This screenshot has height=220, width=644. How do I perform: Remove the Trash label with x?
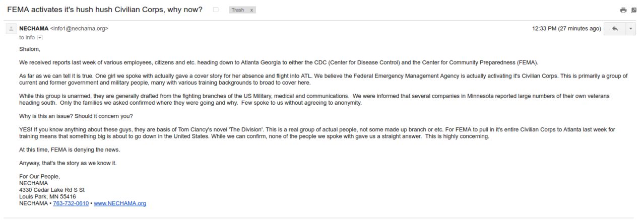[x=251, y=10]
